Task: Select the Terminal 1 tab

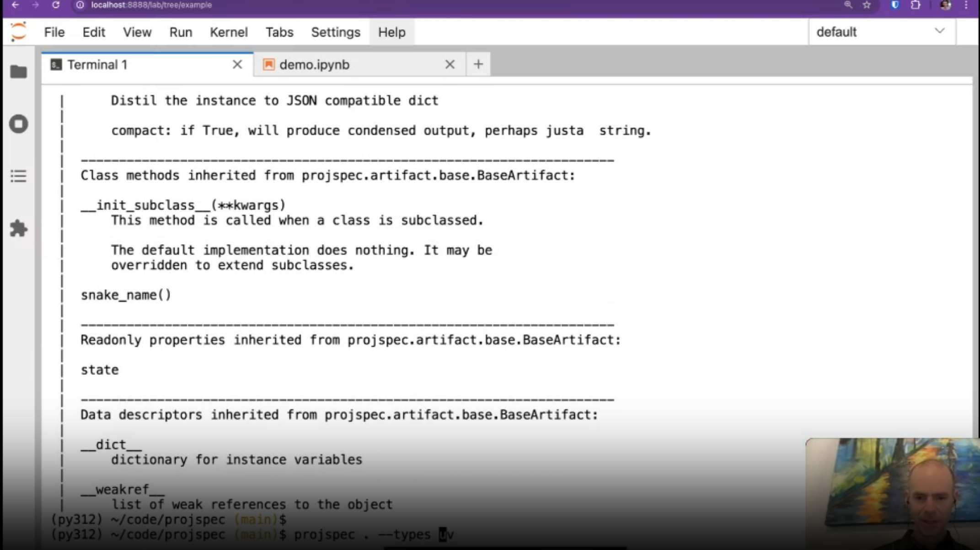Action: coord(97,65)
